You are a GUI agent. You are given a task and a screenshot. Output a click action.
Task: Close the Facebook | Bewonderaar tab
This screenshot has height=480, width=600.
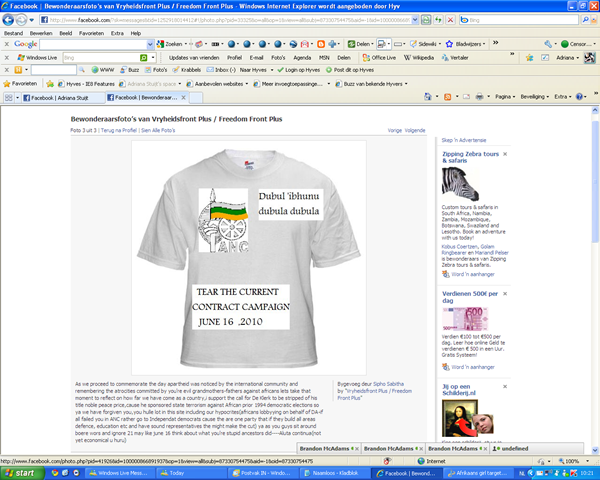point(183,98)
